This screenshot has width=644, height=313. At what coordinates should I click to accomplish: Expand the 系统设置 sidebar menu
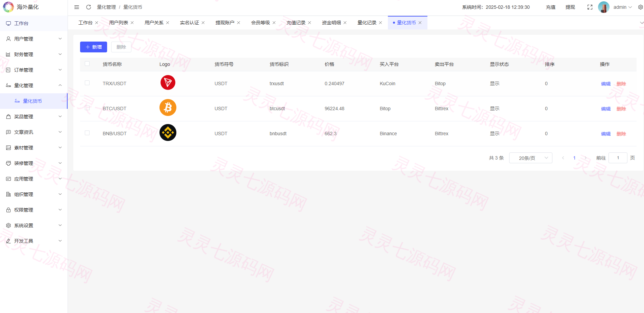(34, 225)
